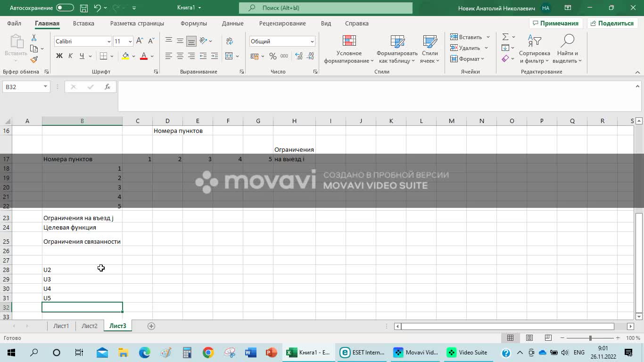This screenshot has width=644, height=362.
Task: Click the zoom in plus button
Action: tap(618, 338)
